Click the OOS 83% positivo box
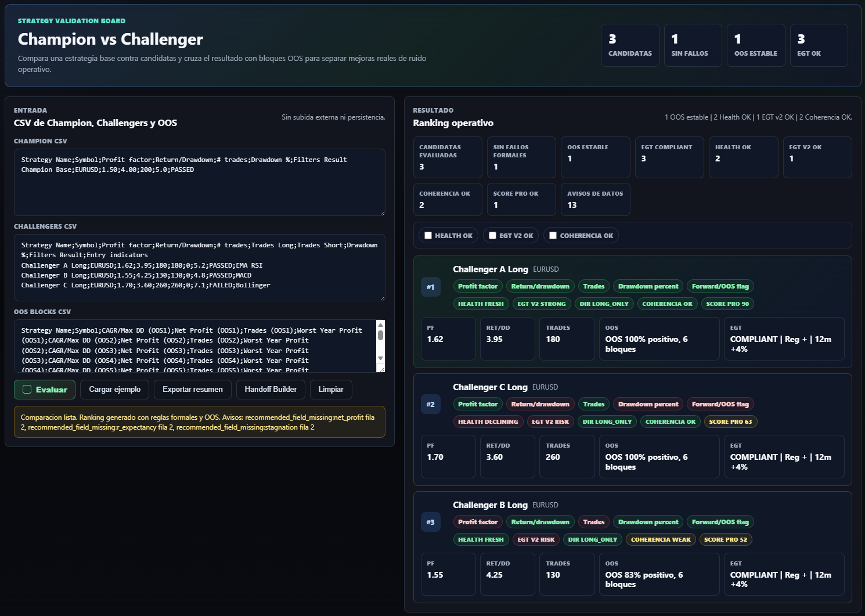This screenshot has width=865, height=616. pyautogui.click(x=659, y=575)
